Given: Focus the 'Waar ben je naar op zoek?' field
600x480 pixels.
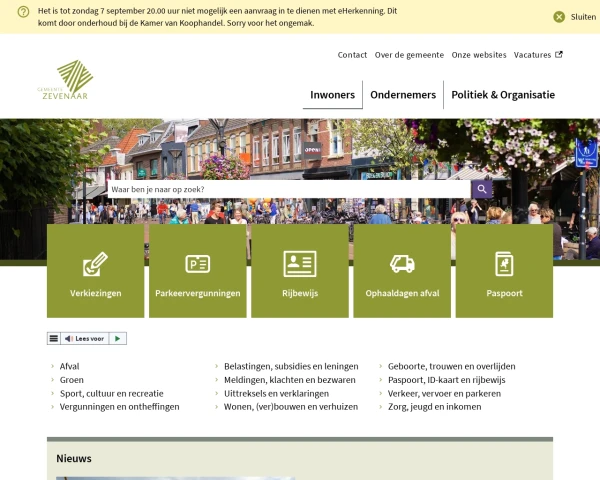Looking at the screenshot, I should [x=288, y=189].
